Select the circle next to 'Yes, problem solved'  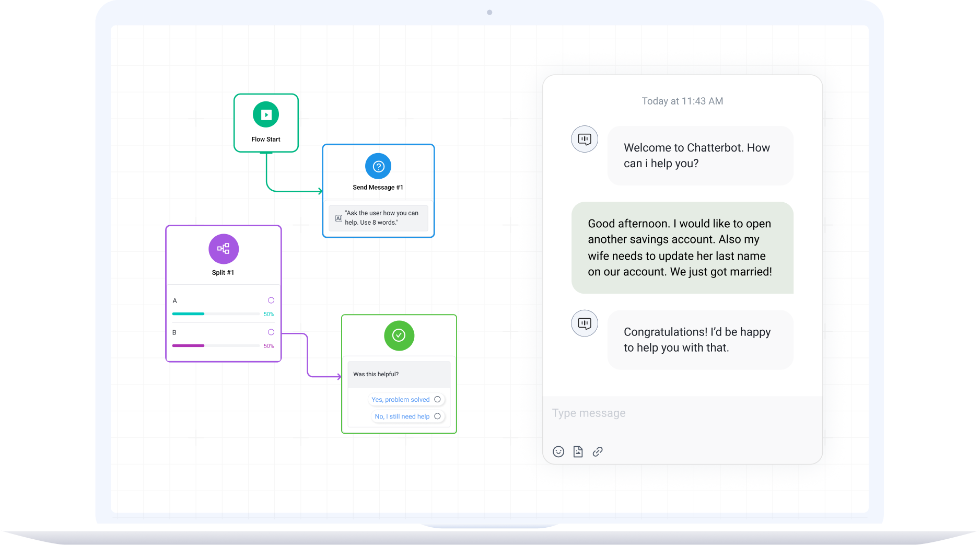[x=439, y=399]
